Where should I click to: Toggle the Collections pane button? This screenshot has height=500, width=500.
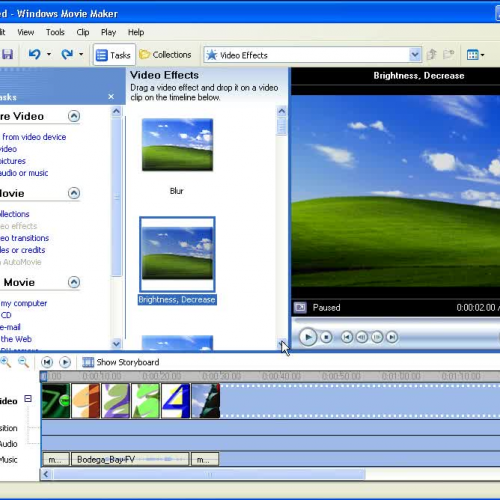[x=166, y=55]
